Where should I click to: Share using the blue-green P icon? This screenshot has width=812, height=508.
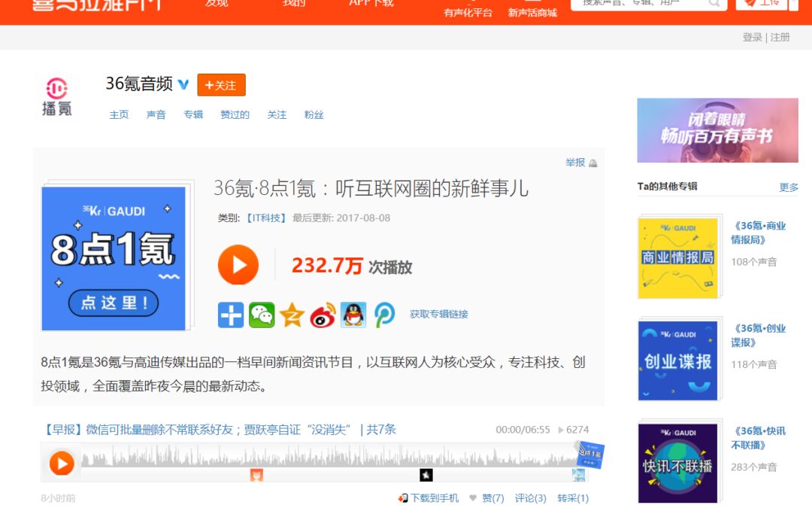[x=384, y=315]
